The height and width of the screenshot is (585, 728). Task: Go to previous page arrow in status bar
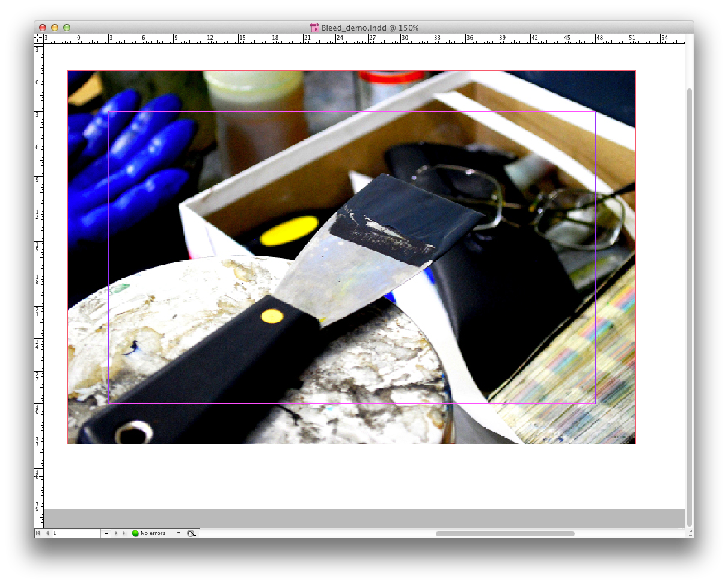pos(48,533)
